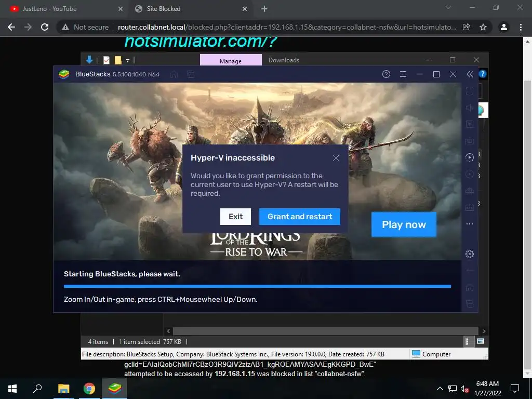Screen dimensions: 532x399
Task: Click the share page icon in address bar
Action: pos(467,27)
